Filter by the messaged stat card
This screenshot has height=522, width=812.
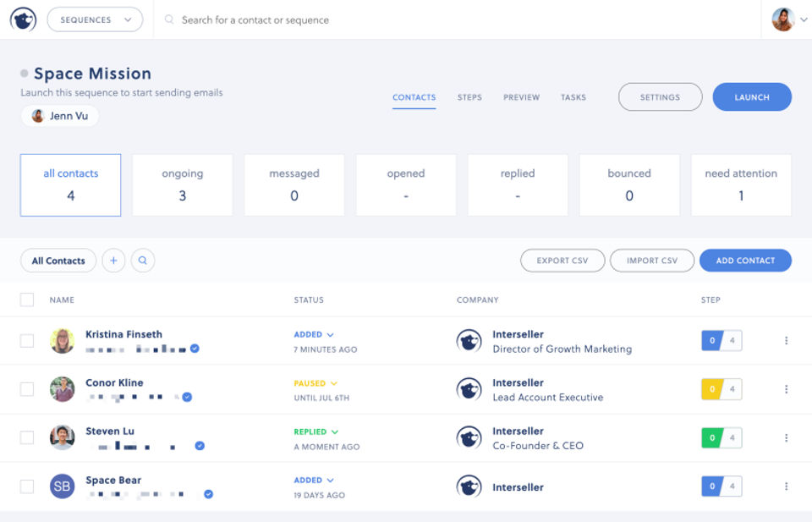(x=294, y=185)
